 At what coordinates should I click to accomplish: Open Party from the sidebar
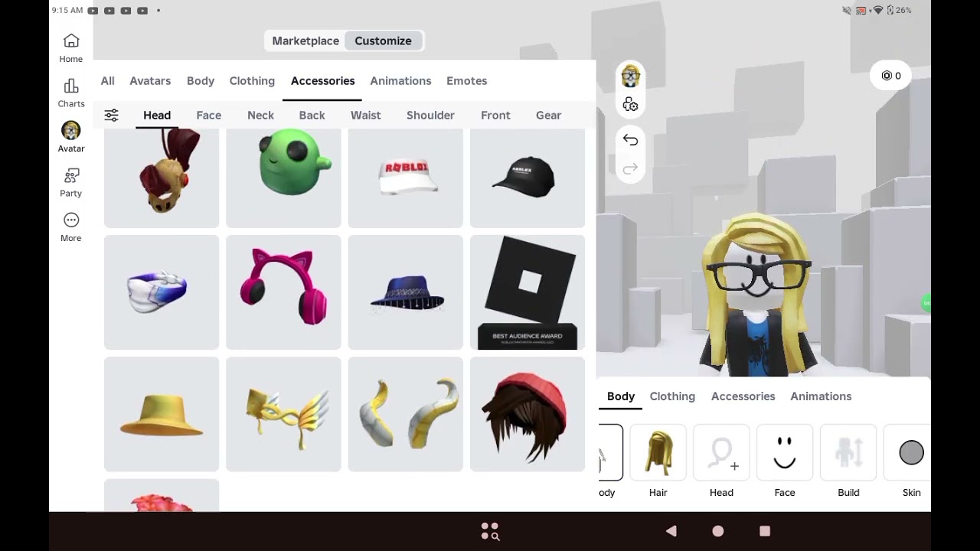tap(71, 182)
